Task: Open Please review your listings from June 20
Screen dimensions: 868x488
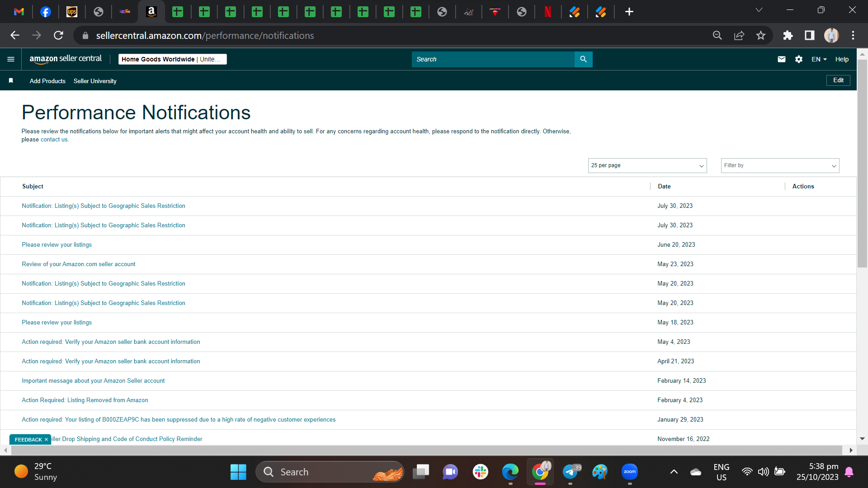Action: point(57,245)
